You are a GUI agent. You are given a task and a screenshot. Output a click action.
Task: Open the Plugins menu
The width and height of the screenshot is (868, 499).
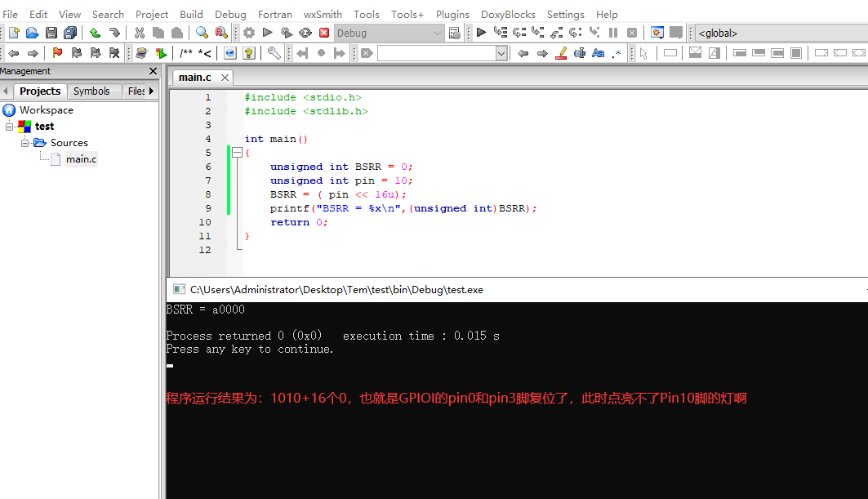coord(452,15)
